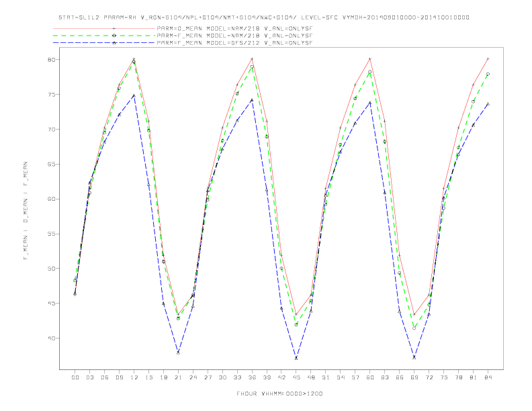
Task: Click x-axis forecast hour label 03
Action: pyautogui.click(x=89, y=377)
